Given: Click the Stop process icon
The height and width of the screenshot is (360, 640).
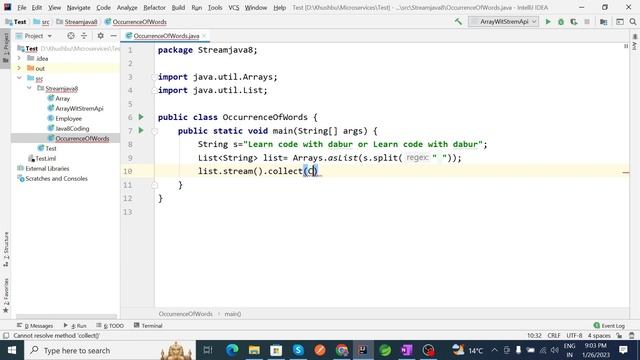Looking at the screenshot, I should click(587, 22).
